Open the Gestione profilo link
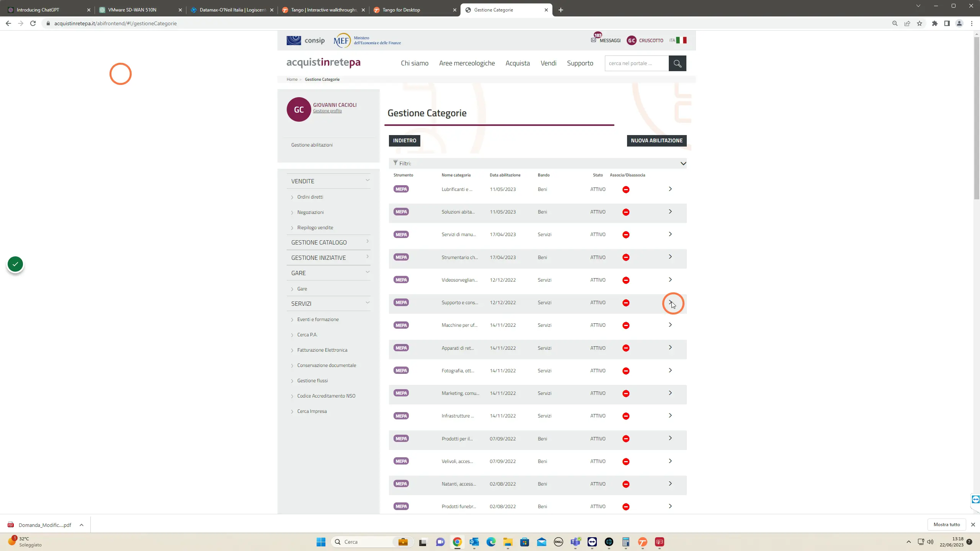This screenshot has width=980, height=551. pyautogui.click(x=327, y=111)
